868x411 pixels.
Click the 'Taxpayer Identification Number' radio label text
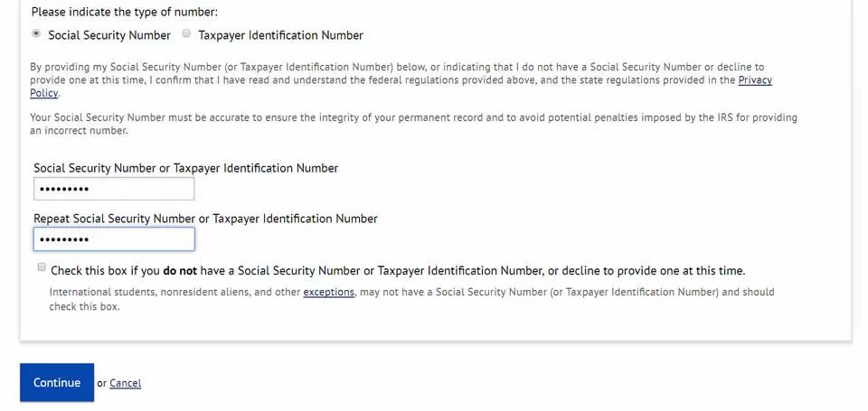pyautogui.click(x=280, y=35)
